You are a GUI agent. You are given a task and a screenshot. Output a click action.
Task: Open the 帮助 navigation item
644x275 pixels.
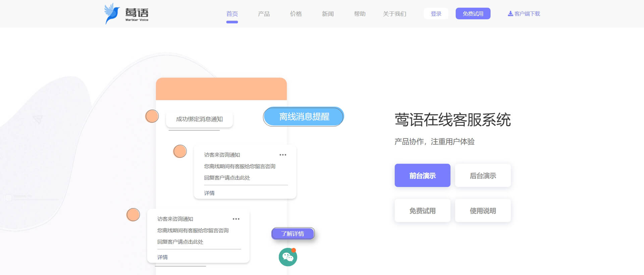360,14
